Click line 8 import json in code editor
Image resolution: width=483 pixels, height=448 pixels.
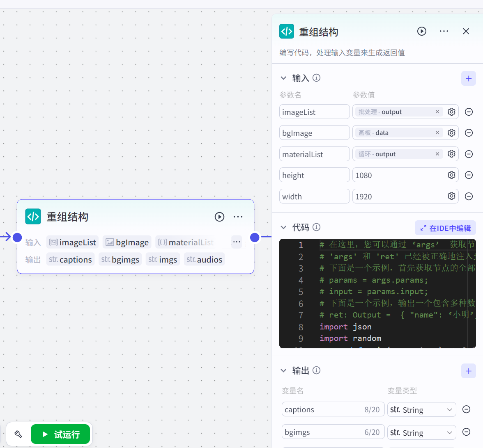coord(345,327)
